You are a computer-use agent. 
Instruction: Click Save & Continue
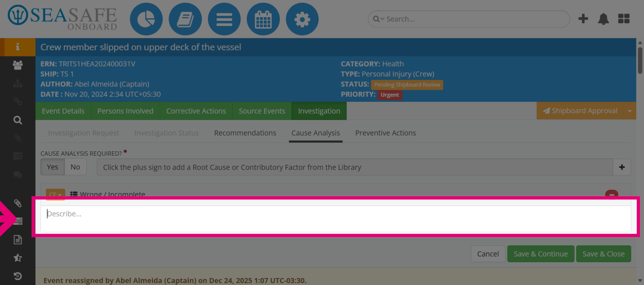click(541, 254)
